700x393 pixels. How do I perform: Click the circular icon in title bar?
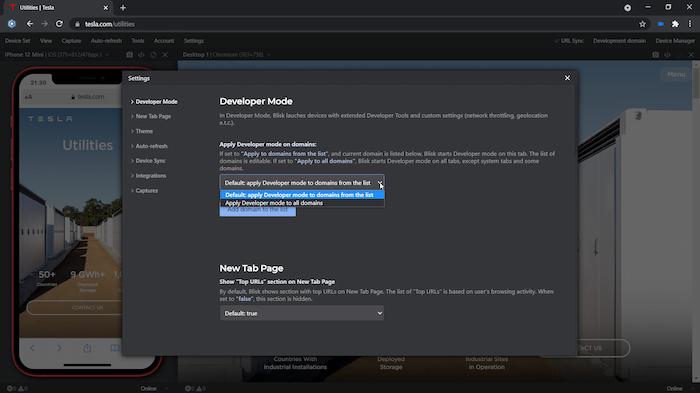click(x=627, y=8)
